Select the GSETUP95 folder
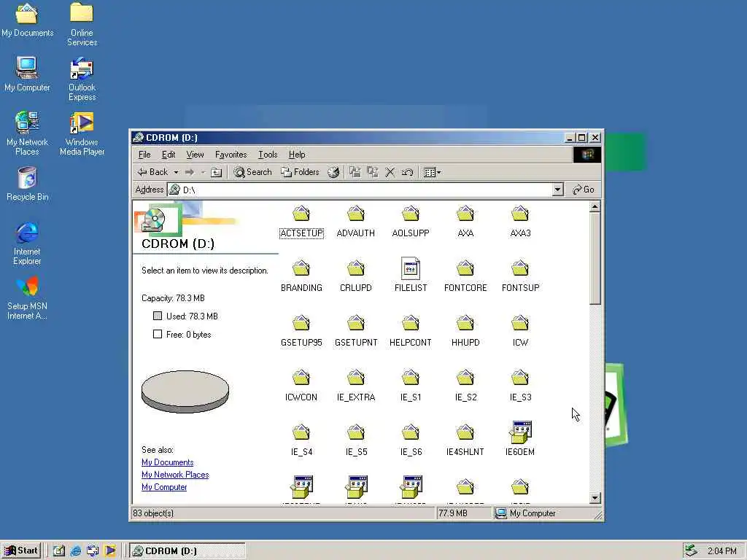 [301, 332]
